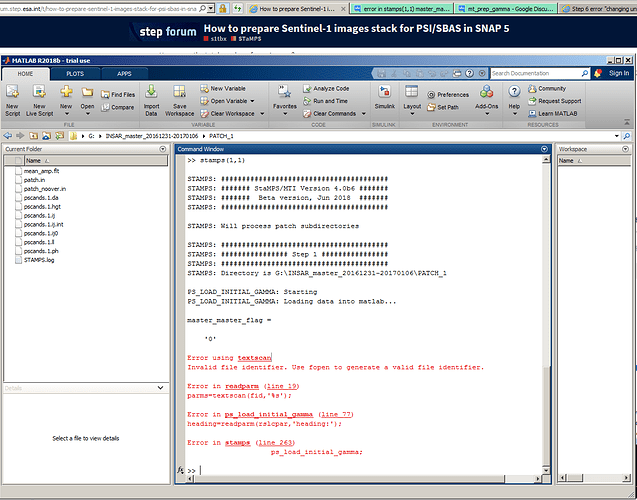Image resolution: width=637 pixels, height=500 pixels.
Task: Open Find Files tool
Action: click(118, 95)
